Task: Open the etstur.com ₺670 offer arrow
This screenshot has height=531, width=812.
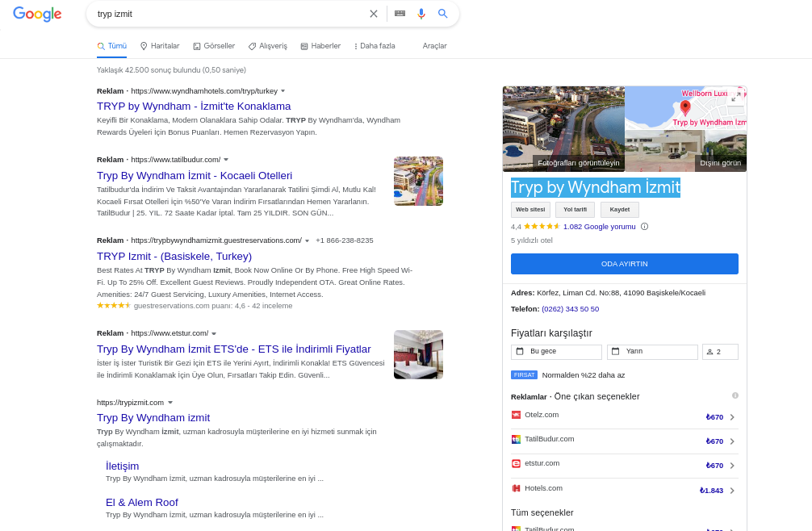Action: [x=732, y=466]
